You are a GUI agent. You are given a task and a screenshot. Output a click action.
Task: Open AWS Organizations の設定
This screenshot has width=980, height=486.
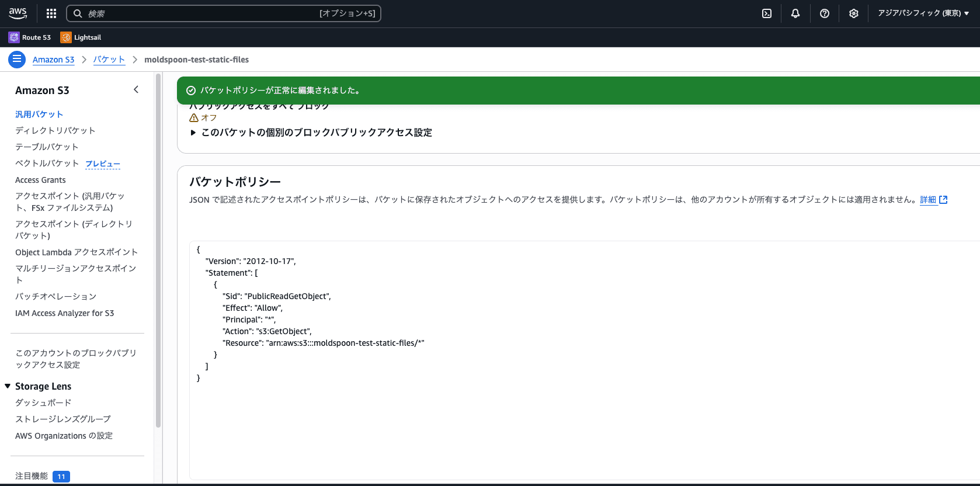[x=64, y=436]
